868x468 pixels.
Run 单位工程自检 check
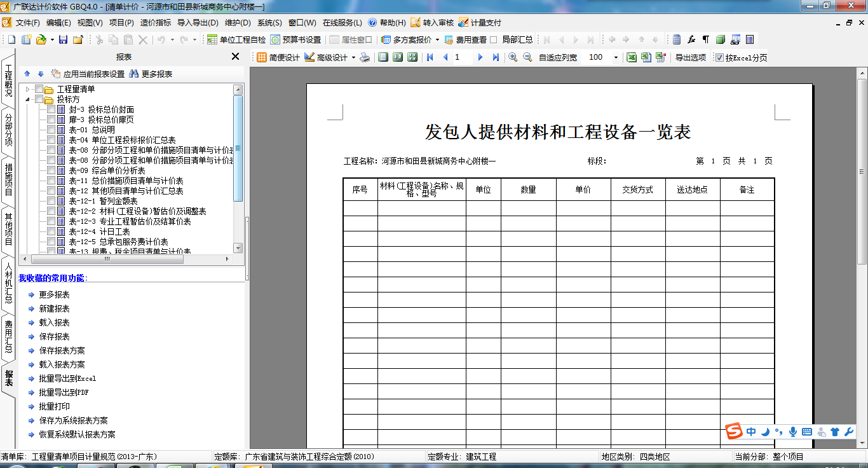[x=236, y=39]
